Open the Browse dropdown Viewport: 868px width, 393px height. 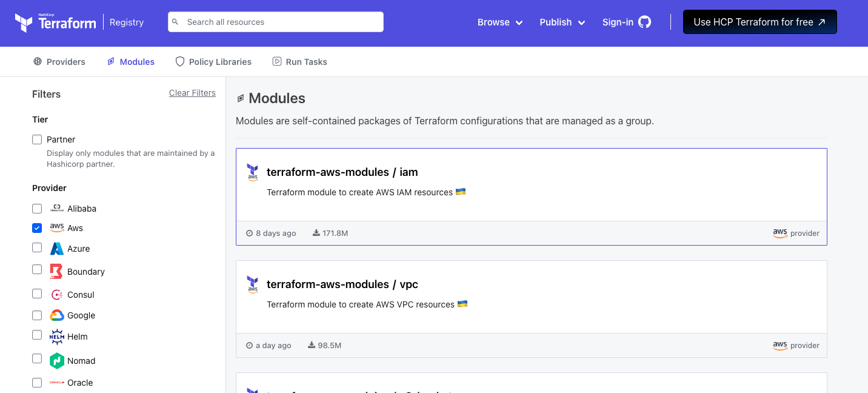click(499, 22)
